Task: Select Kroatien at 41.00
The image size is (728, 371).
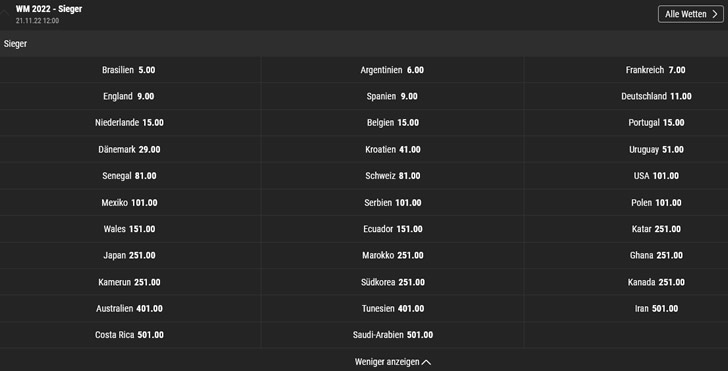Action: coord(392,150)
